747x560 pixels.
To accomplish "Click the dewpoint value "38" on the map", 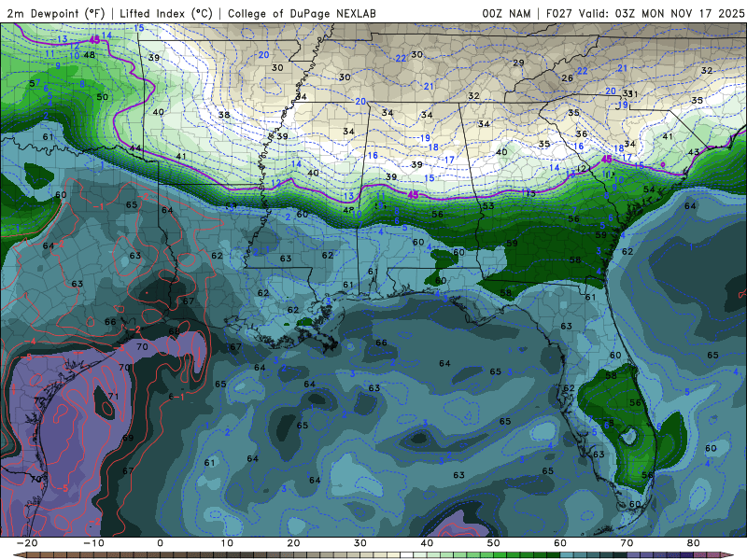I will (224, 115).
